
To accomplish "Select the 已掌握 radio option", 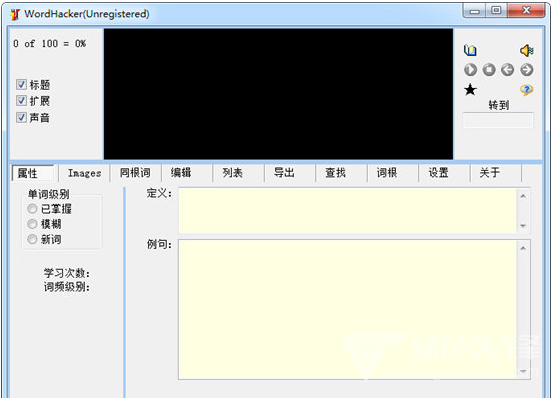I will tap(32, 209).
